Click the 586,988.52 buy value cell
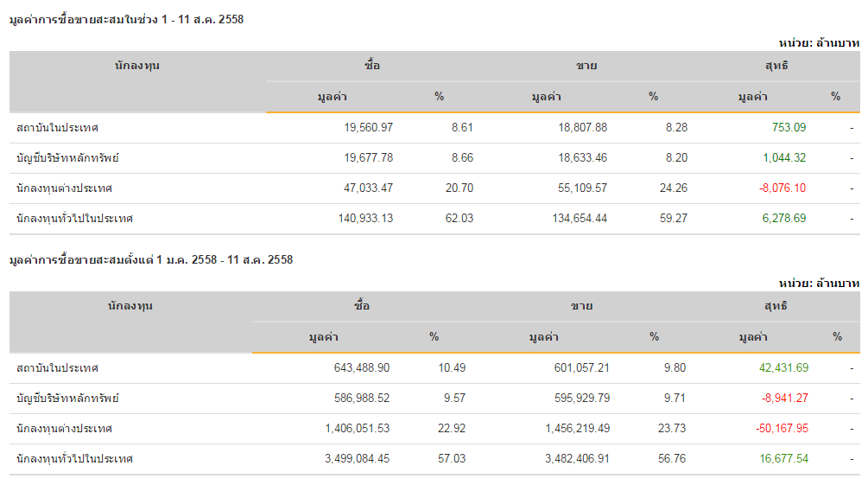This screenshot has width=868, height=485. click(x=361, y=398)
